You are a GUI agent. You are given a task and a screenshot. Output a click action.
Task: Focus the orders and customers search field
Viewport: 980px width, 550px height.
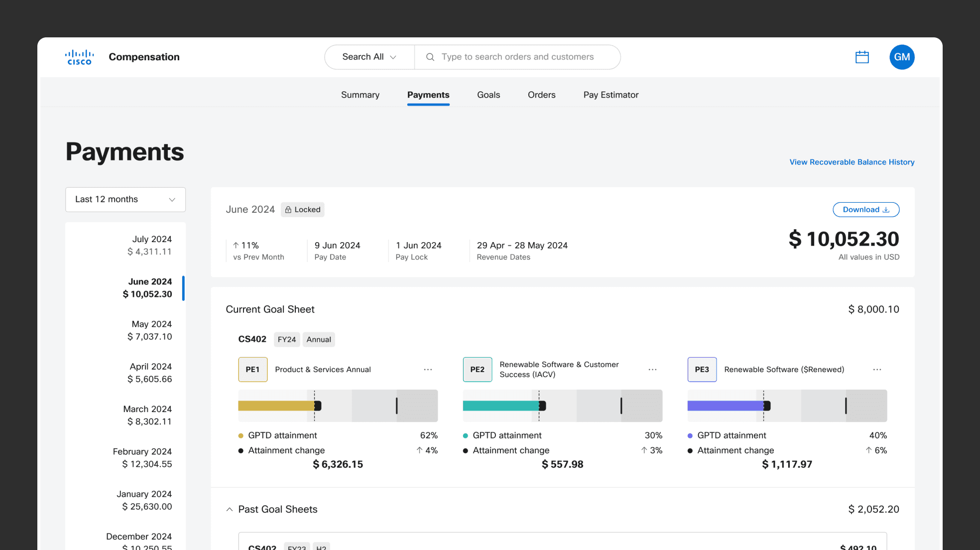[x=517, y=57]
